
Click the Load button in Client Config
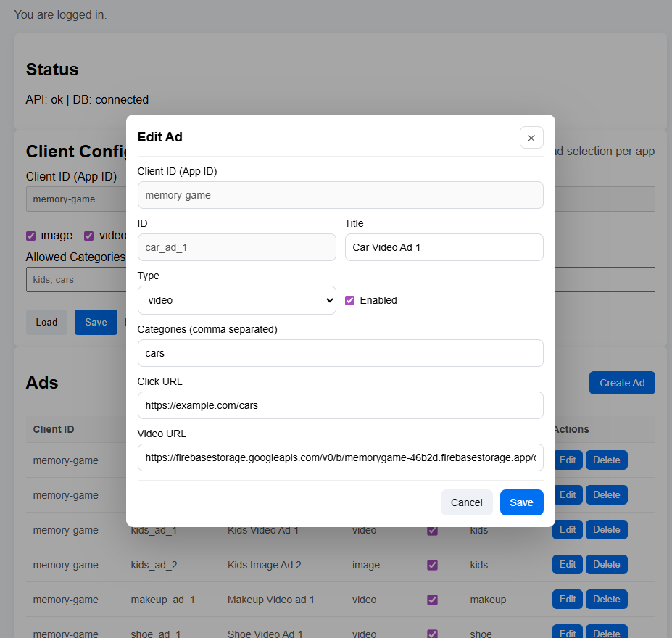point(46,323)
